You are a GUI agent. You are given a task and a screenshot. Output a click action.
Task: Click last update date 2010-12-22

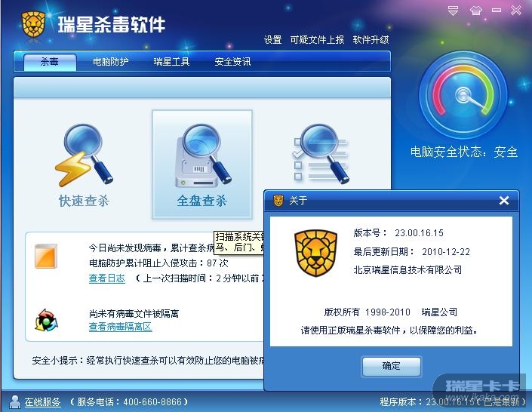[446, 252]
